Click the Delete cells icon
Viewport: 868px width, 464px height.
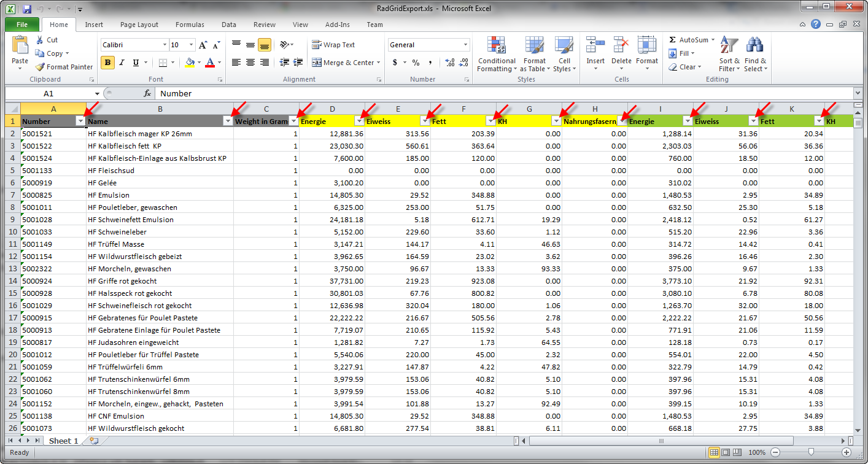[621, 45]
